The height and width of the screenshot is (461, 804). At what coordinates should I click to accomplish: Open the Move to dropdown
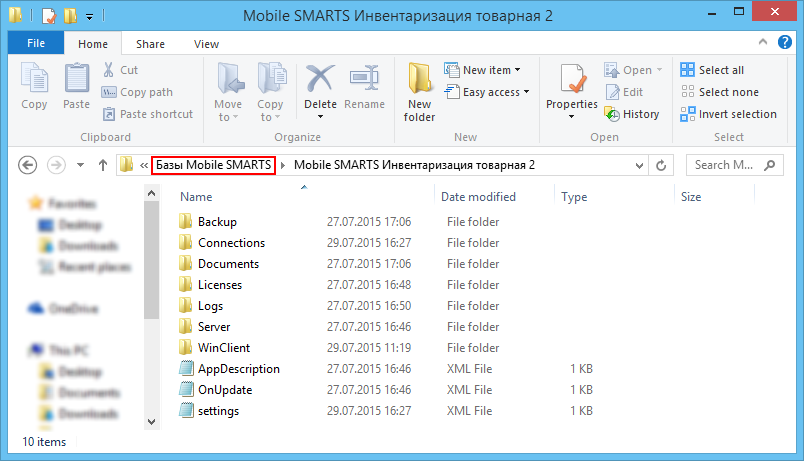click(228, 92)
